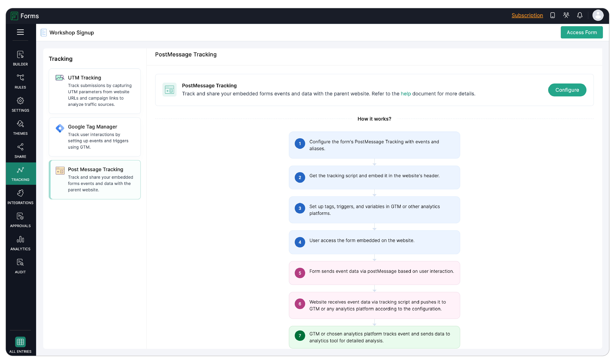The height and width of the screenshot is (364, 615).
Task: Click the Workshop Signup form title
Action: click(72, 33)
